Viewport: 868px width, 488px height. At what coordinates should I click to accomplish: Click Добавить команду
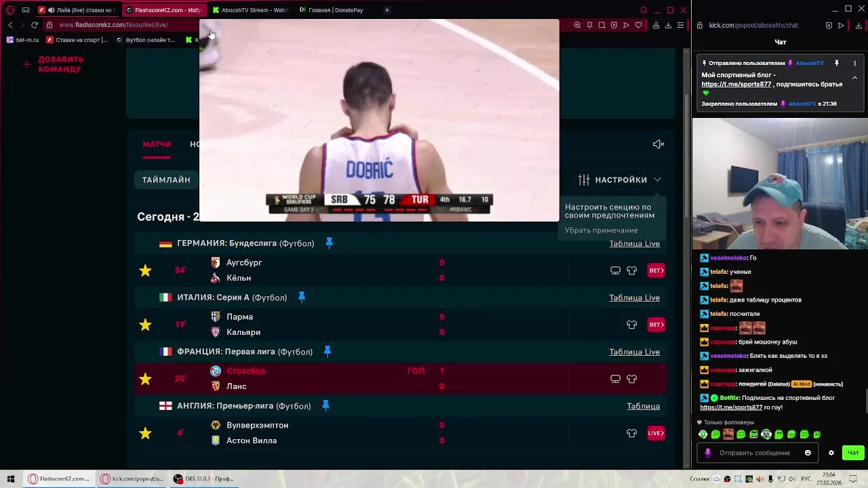(x=61, y=64)
